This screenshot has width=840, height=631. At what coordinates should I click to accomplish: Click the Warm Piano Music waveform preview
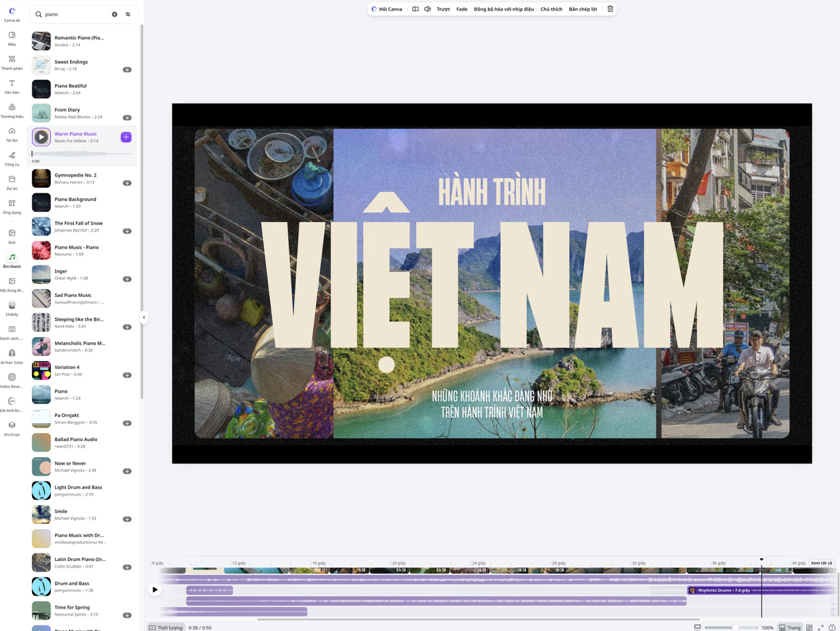point(81,153)
